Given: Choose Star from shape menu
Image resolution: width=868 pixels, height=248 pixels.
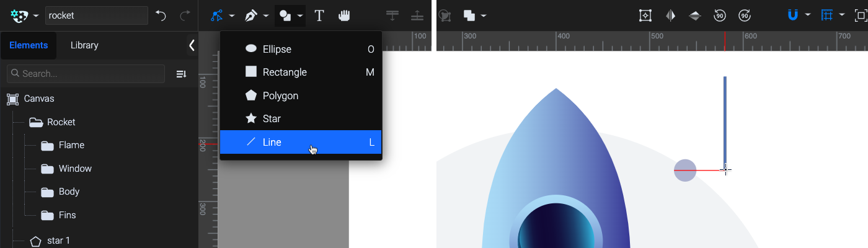Looking at the screenshot, I should pyautogui.click(x=301, y=118).
